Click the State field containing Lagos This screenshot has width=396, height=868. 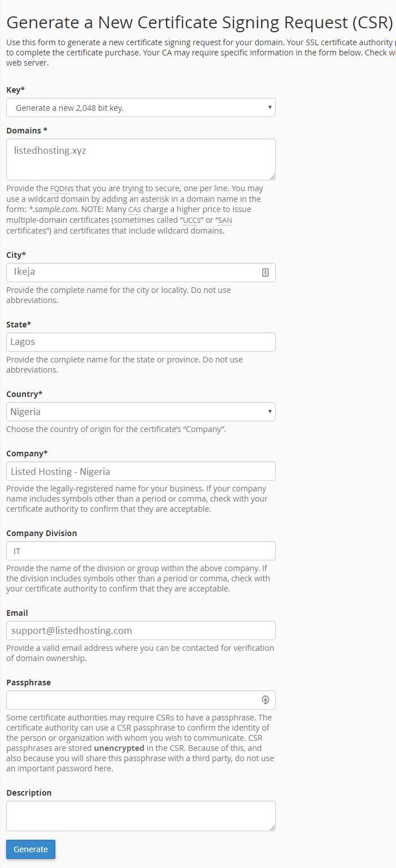(141, 342)
